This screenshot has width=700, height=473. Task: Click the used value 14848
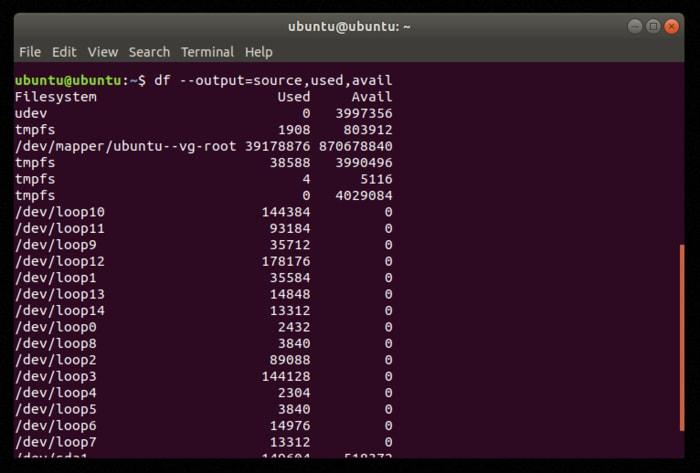pyautogui.click(x=290, y=295)
